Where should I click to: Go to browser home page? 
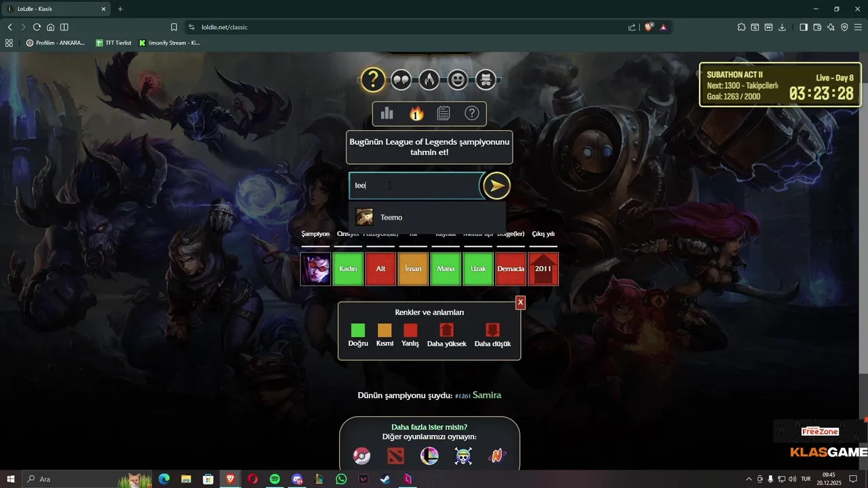tap(50, 27)
